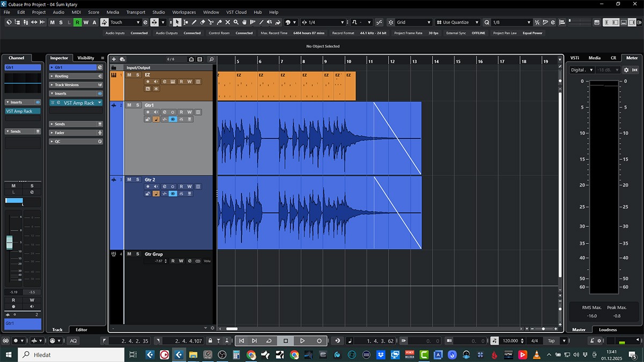Open the Touch automation mode dropdown
Viewport: 644px width, 362px height.
[x=125, y=23]
